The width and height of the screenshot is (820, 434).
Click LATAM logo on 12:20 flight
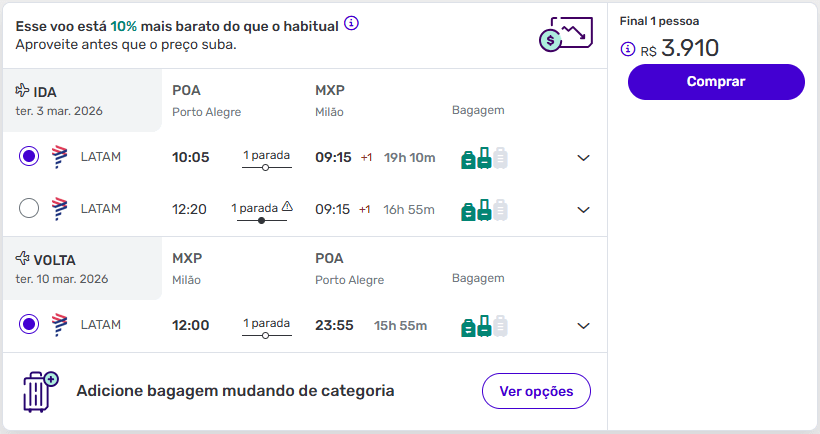tap(59, 209)
